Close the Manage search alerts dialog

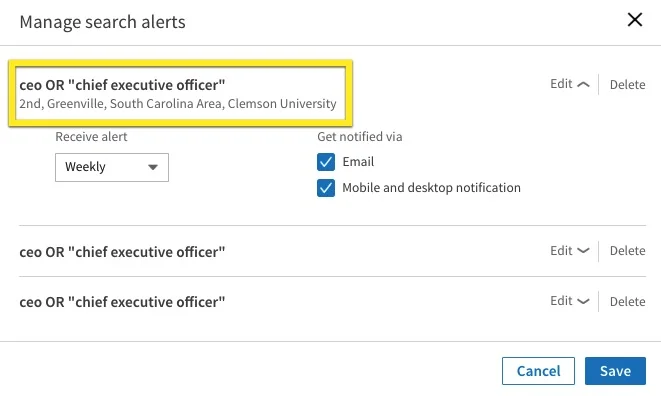click(634, 20)
